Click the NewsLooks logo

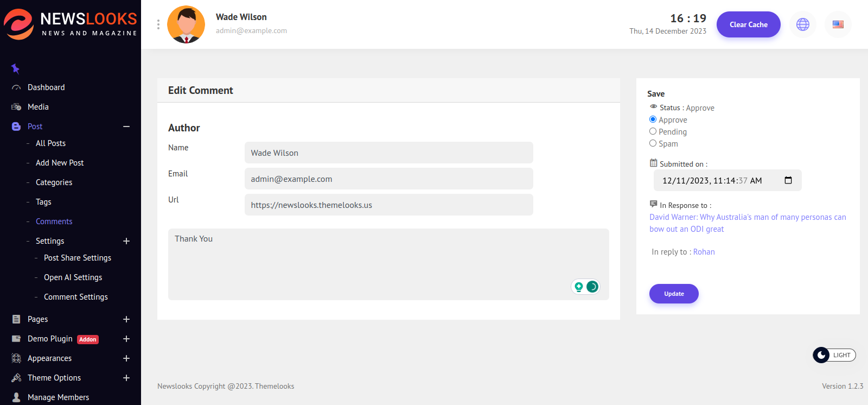tap(71, 24)
